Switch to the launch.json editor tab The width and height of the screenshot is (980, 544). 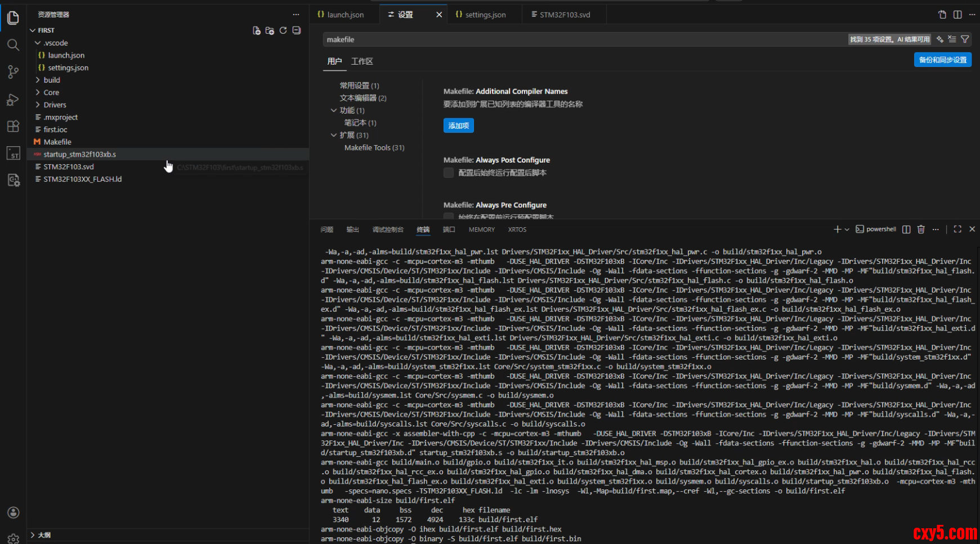tap(345, 15)
